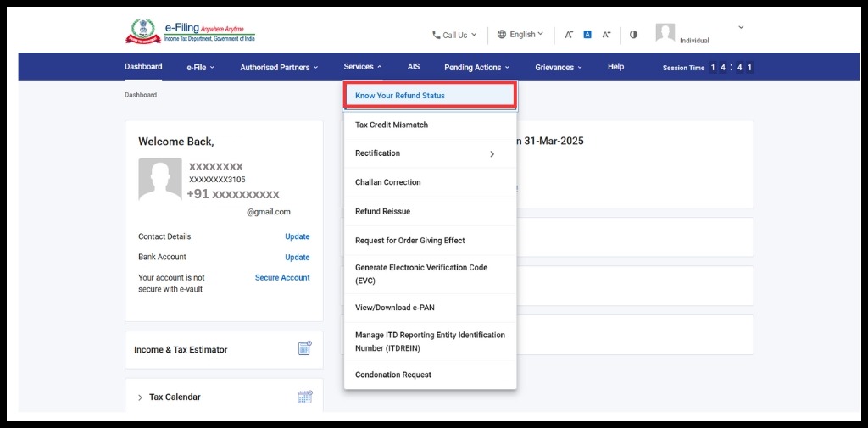Select Tax Credit Mismatch
The width and height of the screenshot is (868, 428).
[x=430, y=125]
